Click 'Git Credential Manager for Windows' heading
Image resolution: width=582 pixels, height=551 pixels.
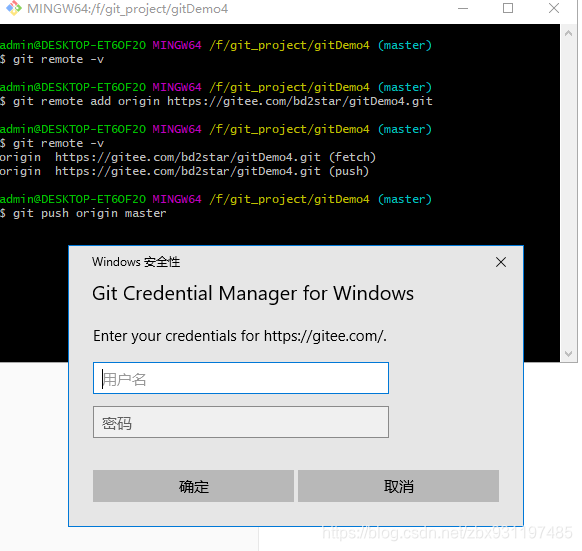click(x=253, y=294)
